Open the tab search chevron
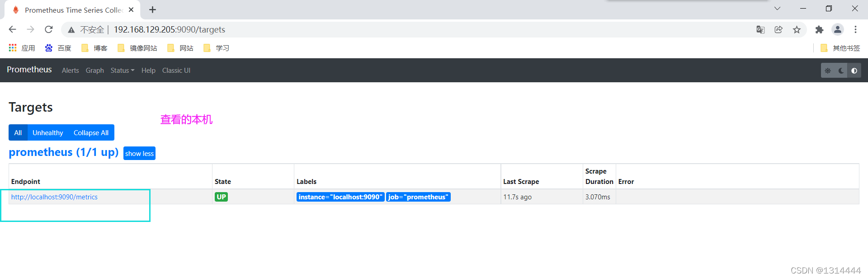The image size is (868, 278). 777,9
